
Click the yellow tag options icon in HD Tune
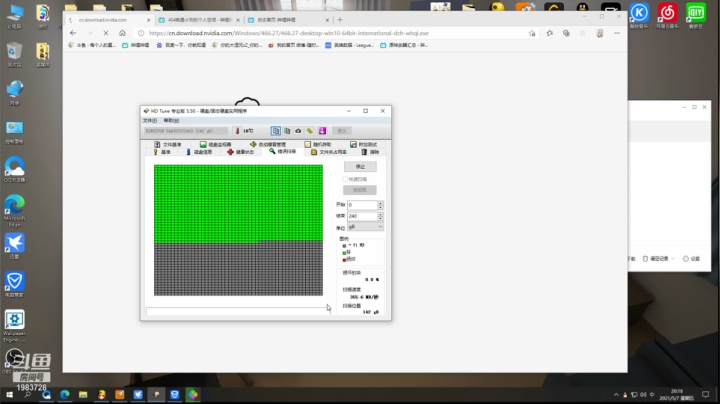(310, 131)
